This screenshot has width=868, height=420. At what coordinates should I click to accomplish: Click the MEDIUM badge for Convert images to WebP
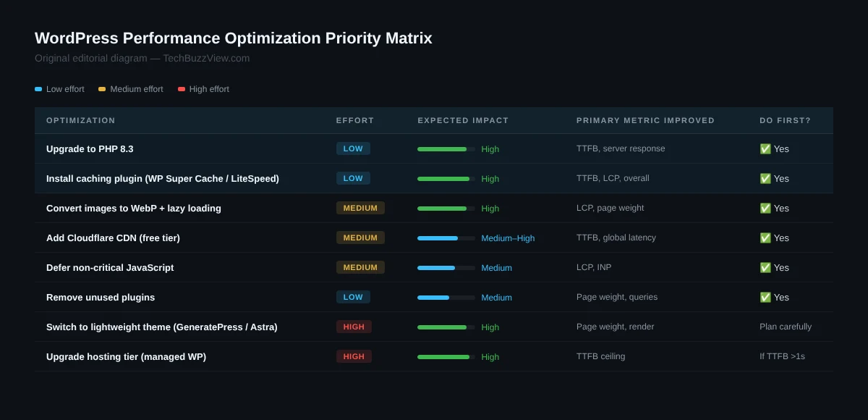pyautogui.click(x=360, y=208)
